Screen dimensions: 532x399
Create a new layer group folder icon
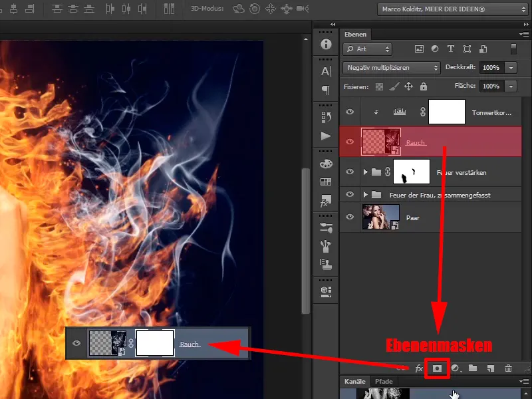click(473, 368)
